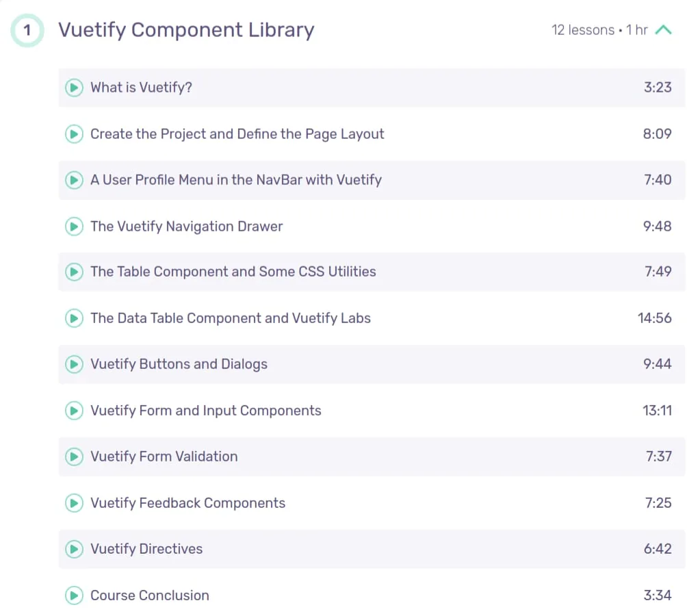Screen dimensions: 687x616
Task: Click the 14:56 duration of Data Table lesson
Action: (x=655, y=318)
